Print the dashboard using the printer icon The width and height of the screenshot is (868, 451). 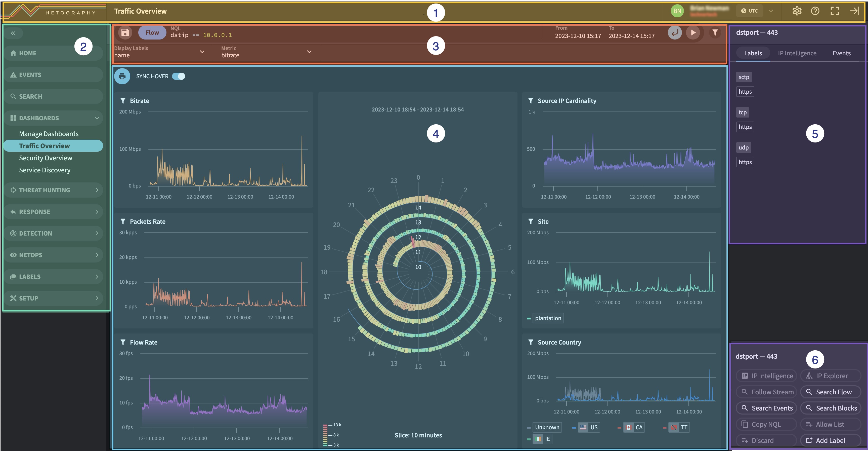(122, 76)
